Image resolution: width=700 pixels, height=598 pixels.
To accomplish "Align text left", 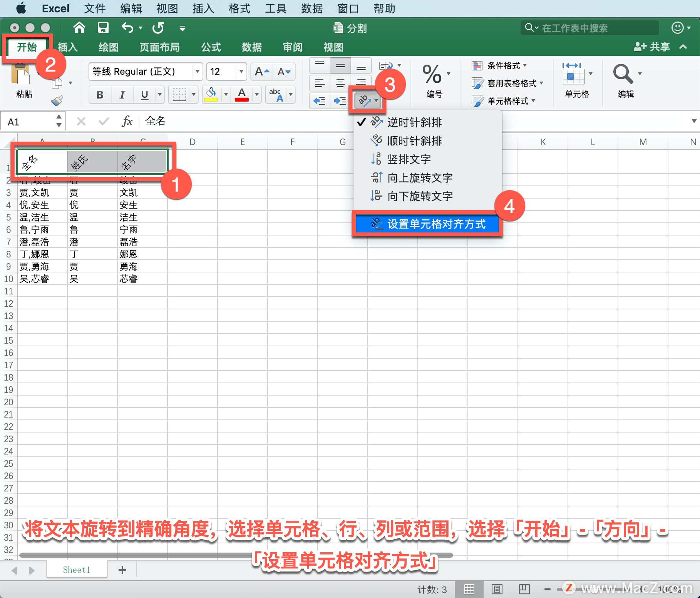I will (320, 83).
